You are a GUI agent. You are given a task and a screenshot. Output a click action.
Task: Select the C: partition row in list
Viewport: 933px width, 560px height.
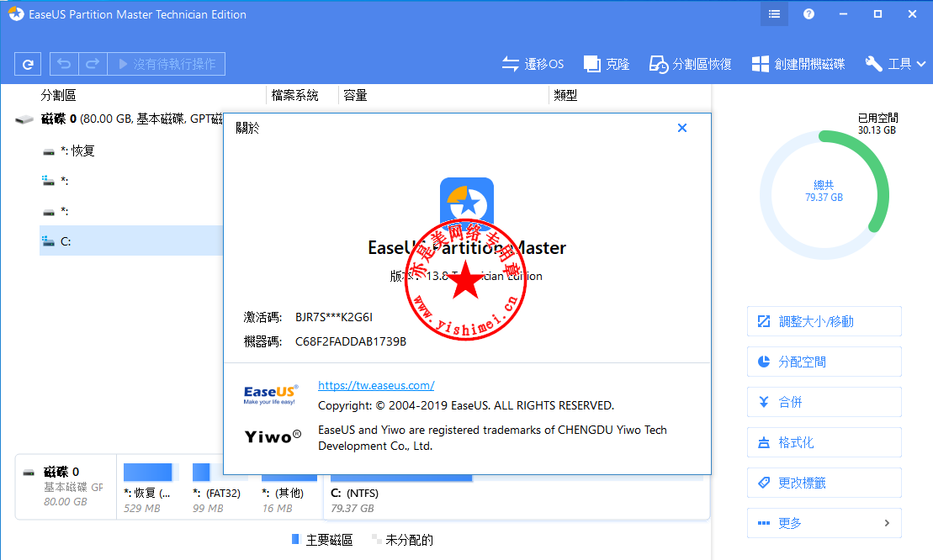pyautogui.click(x=131, y=240)
